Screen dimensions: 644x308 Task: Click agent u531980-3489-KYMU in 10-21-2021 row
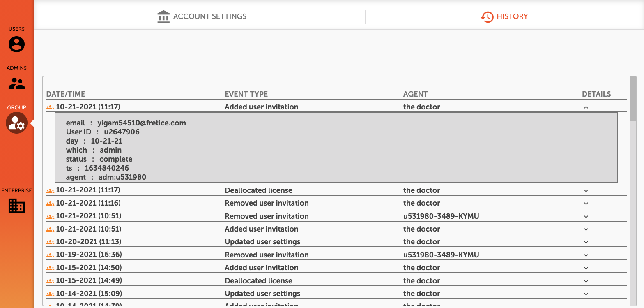[x=441, y=216]
